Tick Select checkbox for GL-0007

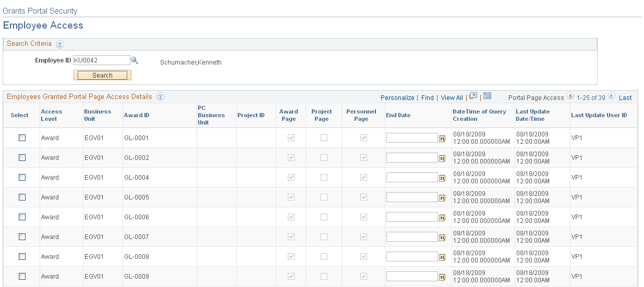click(x=22, y=236)
